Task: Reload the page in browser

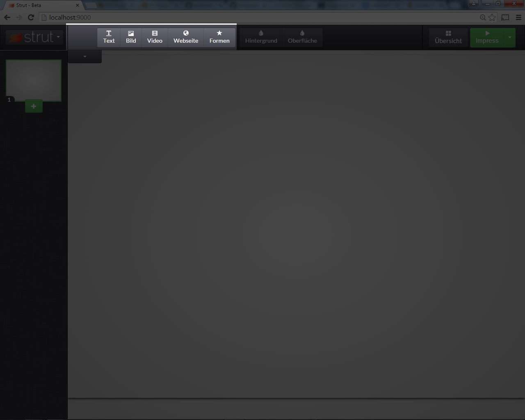Action: (x=31, y=17)
